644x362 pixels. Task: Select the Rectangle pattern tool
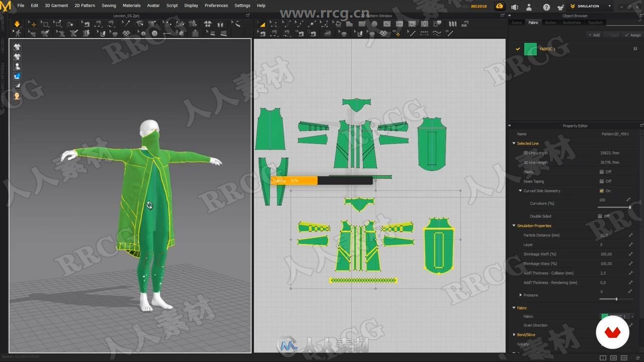(362, 24)
